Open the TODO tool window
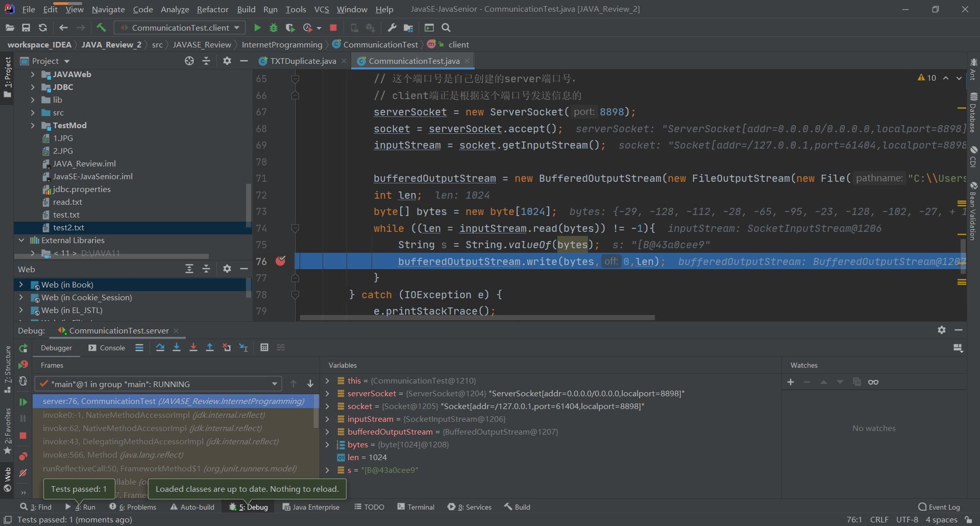980x526 pixels. [369, 507]
